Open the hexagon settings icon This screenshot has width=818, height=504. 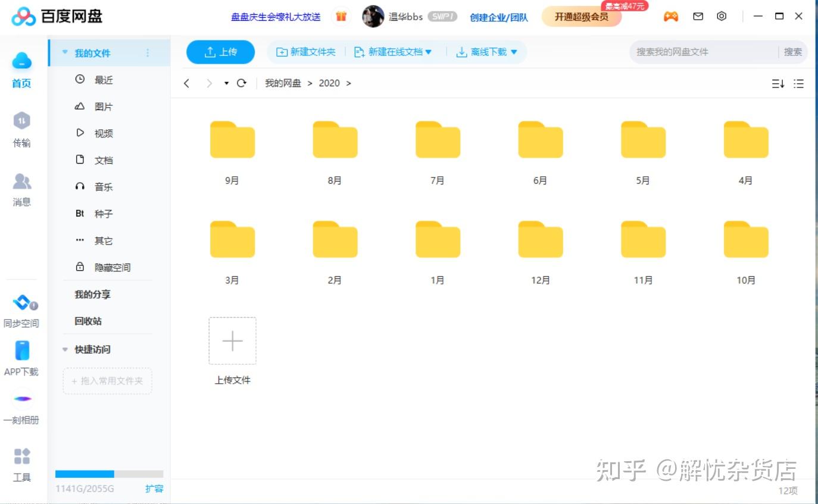[722, 17]
